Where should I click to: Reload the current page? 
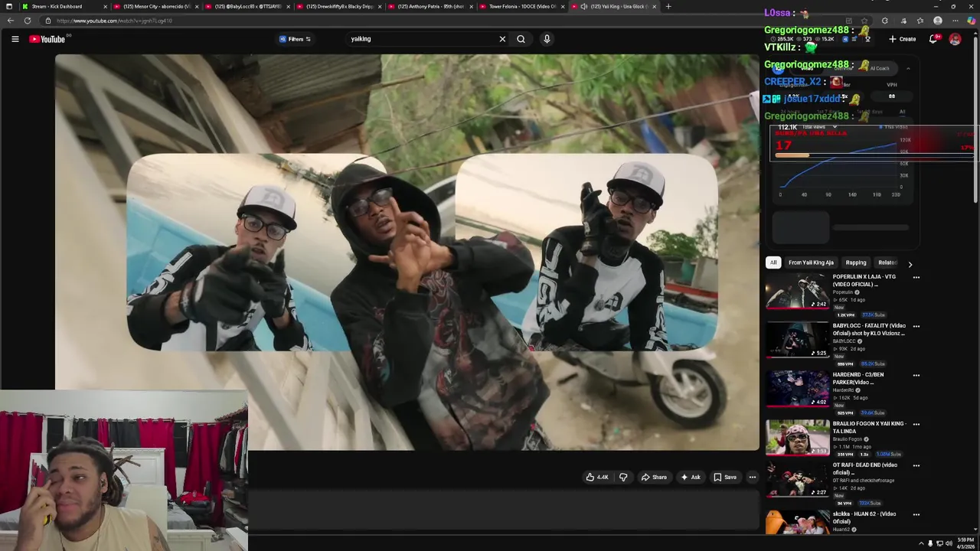[x=28, y=21]
